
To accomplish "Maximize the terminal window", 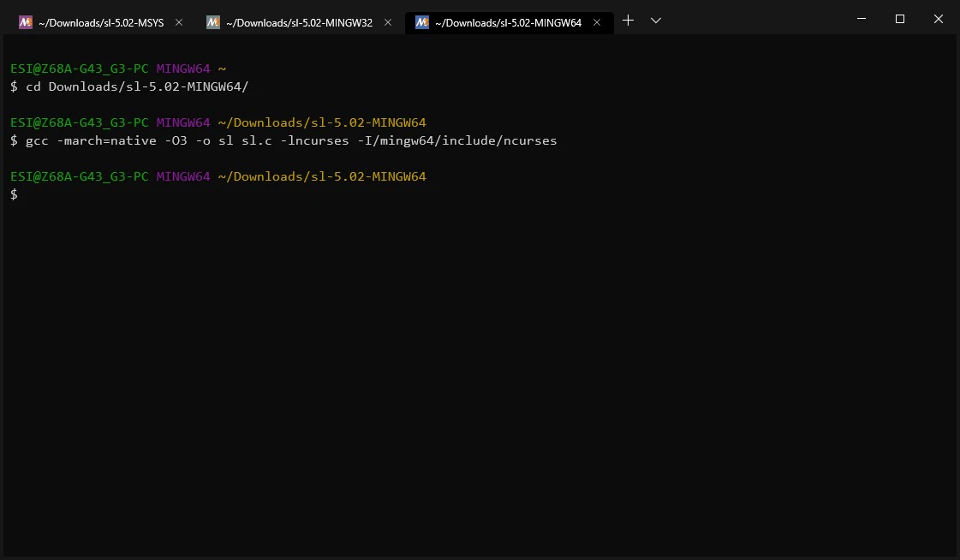I will tap(900, 19).
